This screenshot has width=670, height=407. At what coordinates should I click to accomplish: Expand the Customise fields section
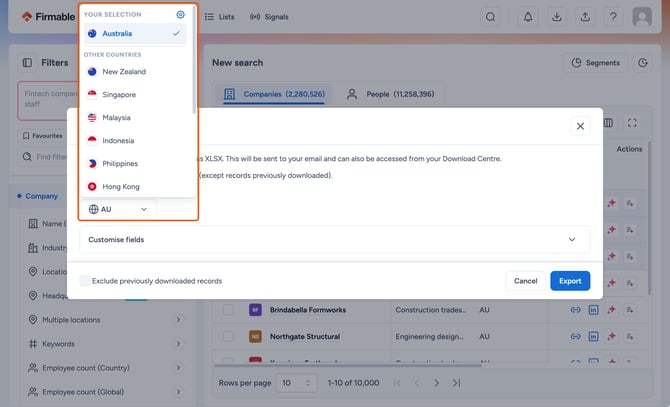pyautogui.click(x=335, y=240)
